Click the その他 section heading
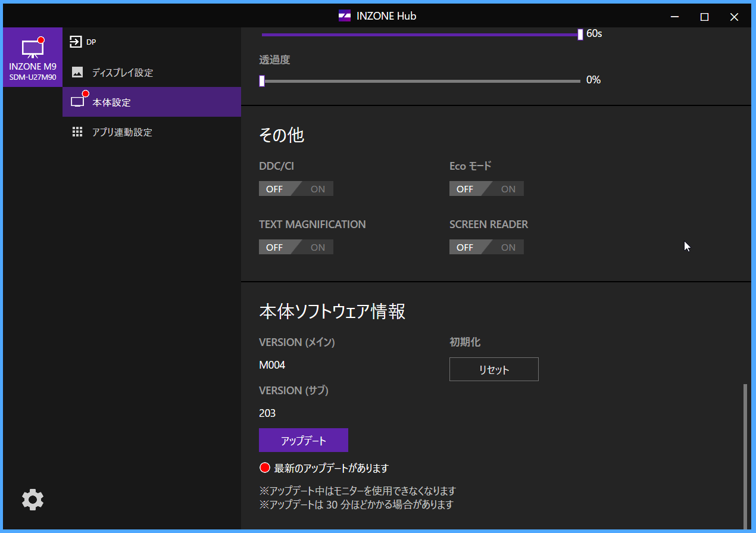This screenshot has width=756, height=533. tap(282, 135)
